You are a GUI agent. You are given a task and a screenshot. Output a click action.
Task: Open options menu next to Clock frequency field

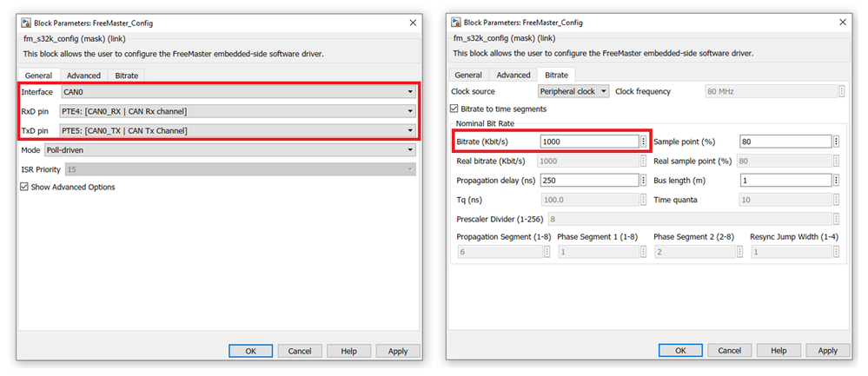pyautogui.click(x=841, y=91)
